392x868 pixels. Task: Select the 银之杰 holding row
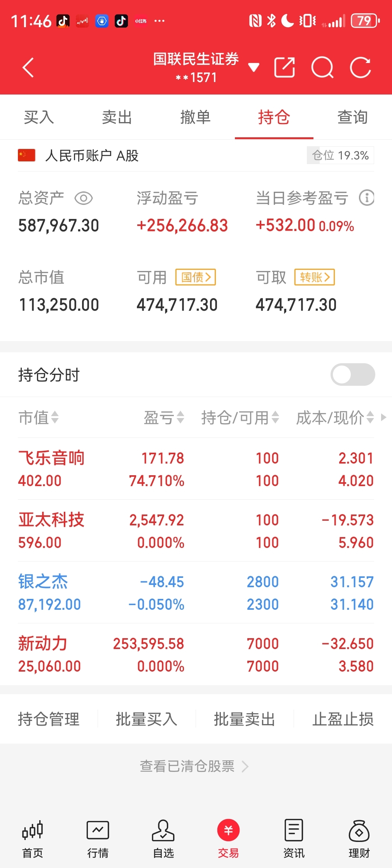pos(196,593)
